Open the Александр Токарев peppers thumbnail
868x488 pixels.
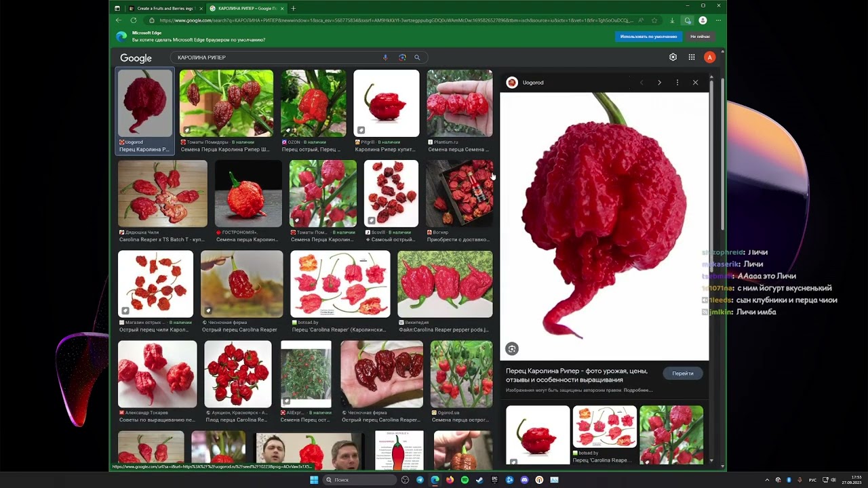point(157,374)
